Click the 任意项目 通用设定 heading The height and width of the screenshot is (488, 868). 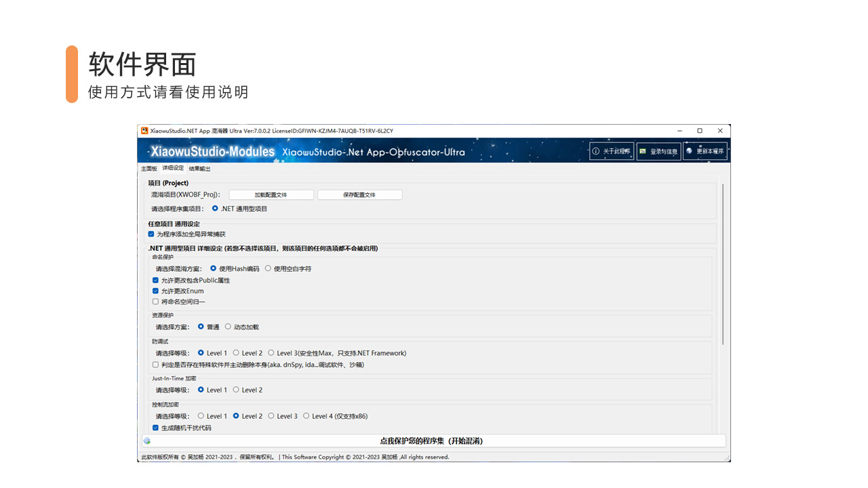pyautogui.click(x=174, y=224)
